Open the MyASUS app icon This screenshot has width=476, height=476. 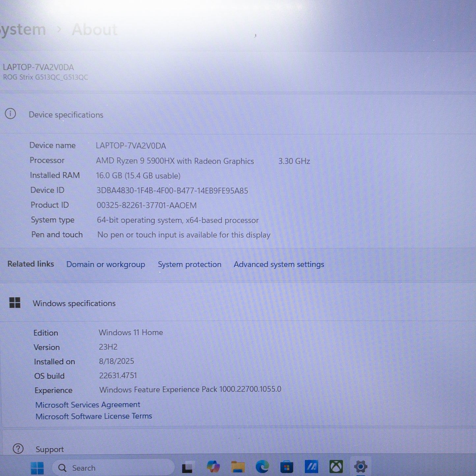point(311,466)
